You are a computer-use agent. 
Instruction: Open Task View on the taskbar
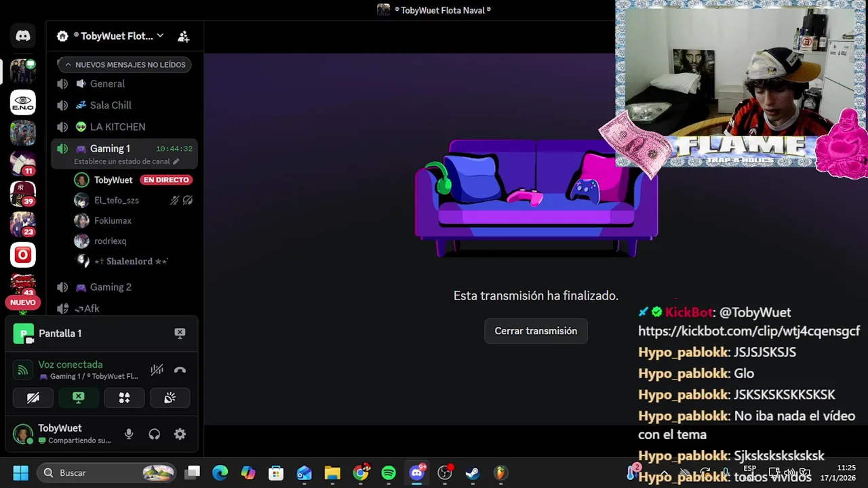point(193,472)
